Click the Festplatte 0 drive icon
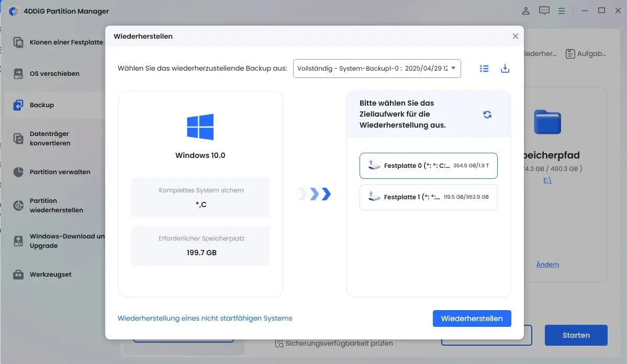 point(374,165)
